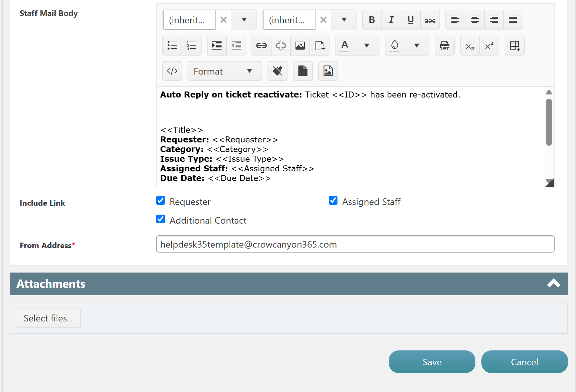Click the strikethrough button
Image resolution: width=576 pixels, height=392 pixels.
pyautogui.click(x=430, y=20)
